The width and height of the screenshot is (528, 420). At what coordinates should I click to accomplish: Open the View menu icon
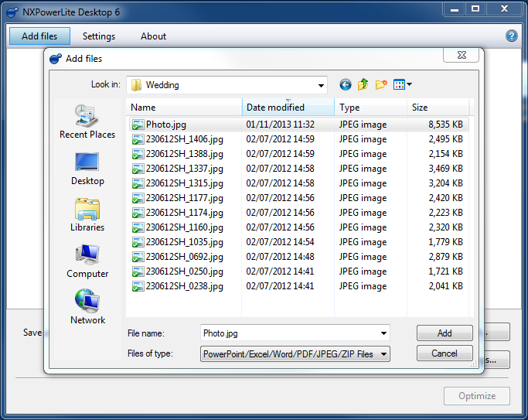(x=399, y=84)
